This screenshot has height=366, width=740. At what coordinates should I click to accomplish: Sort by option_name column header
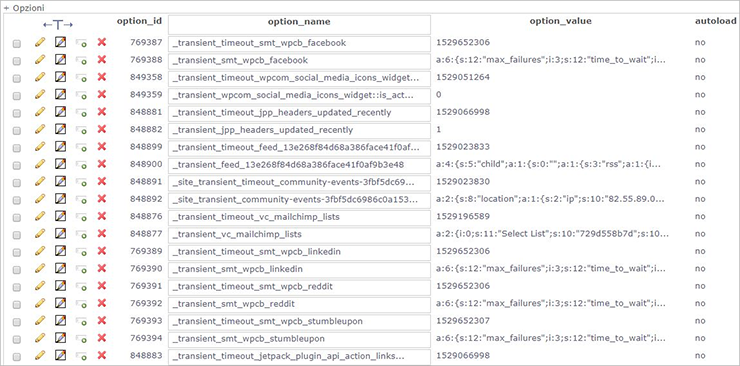(299, 22)
